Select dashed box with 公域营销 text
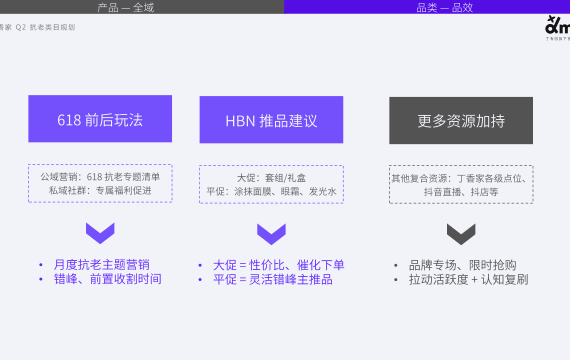Screen dimensions: 570x360 [x=100, y=183]
